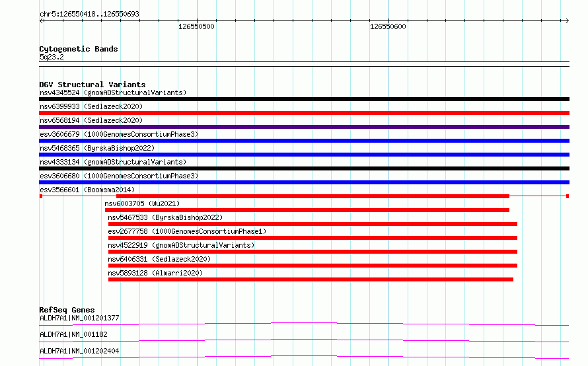Click the RefSeq Genes track heading
588x366 pixels.
tap(67, 310)
